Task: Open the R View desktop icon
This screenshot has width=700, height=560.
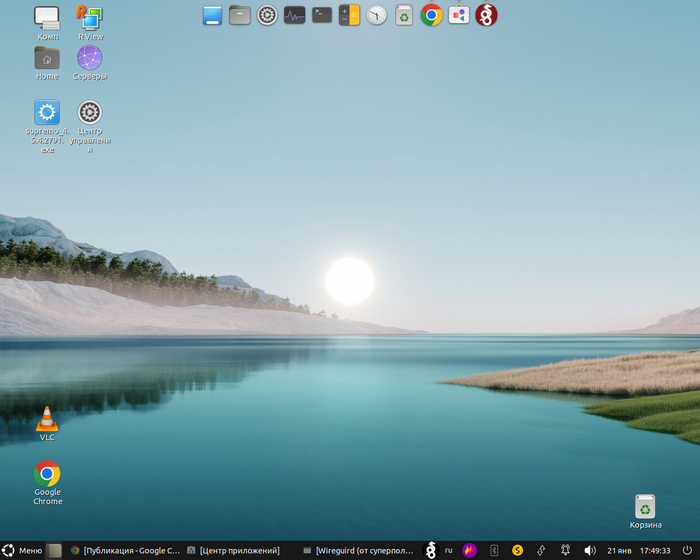Action: (x=90, y=18)
